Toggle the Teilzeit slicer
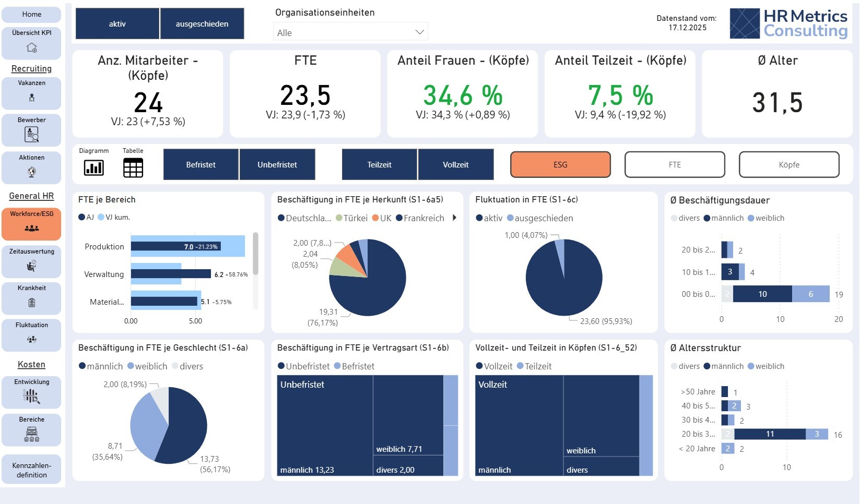 (x=379, y=165)
